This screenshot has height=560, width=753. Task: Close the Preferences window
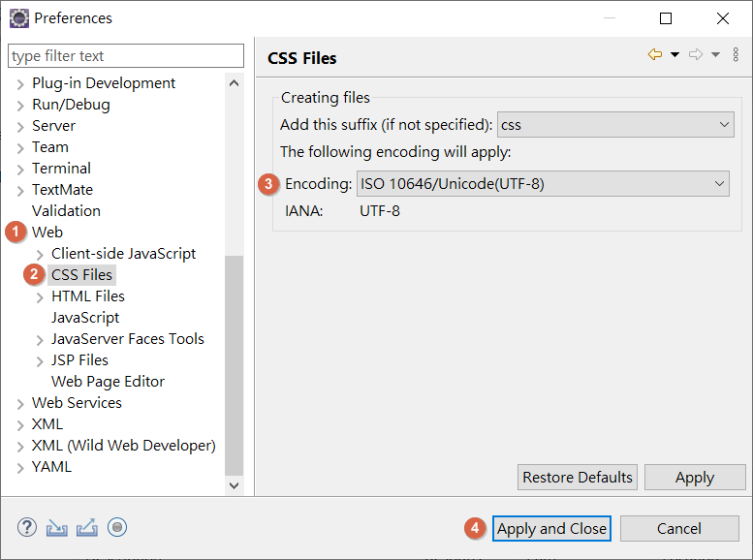pos(722,18)
